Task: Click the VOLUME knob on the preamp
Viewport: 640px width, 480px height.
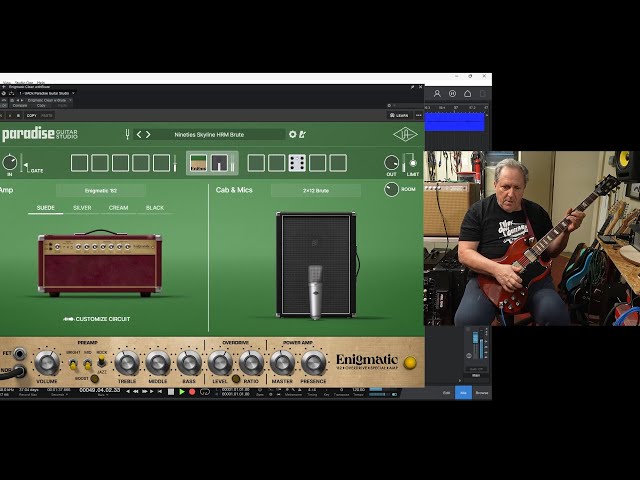Action: click(47, 362)
